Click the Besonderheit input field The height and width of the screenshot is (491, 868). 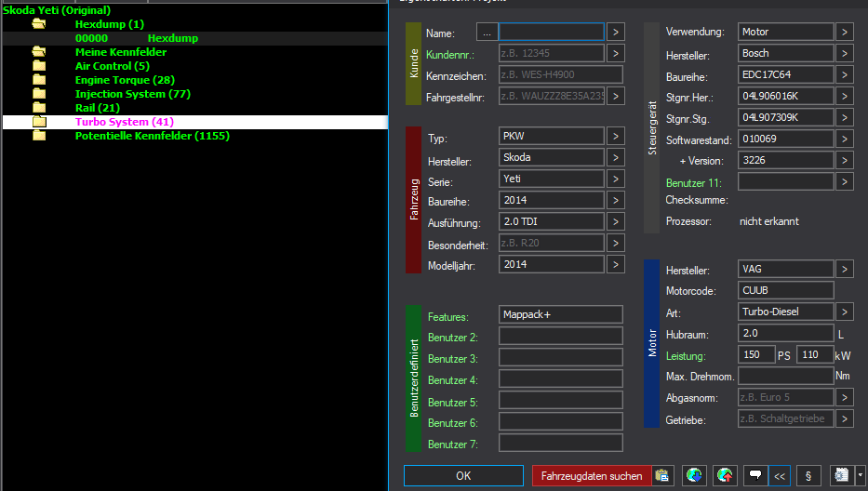(x=552, y=243)
